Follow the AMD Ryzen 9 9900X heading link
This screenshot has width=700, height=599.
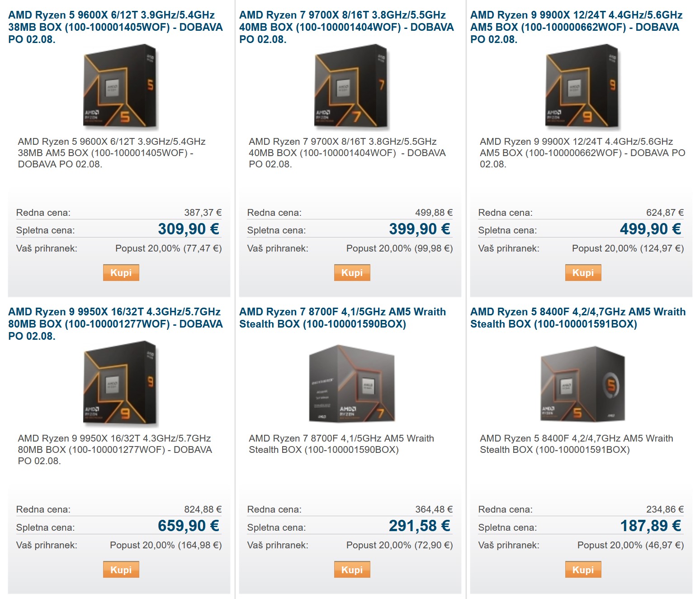tap(577, 27)
